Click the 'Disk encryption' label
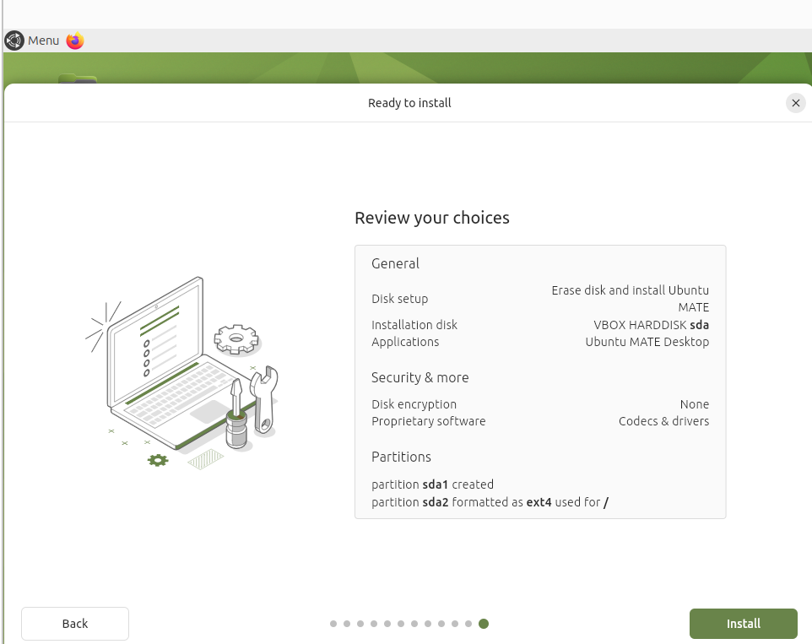The image size is (812, 644). click(x=414, y=404)
